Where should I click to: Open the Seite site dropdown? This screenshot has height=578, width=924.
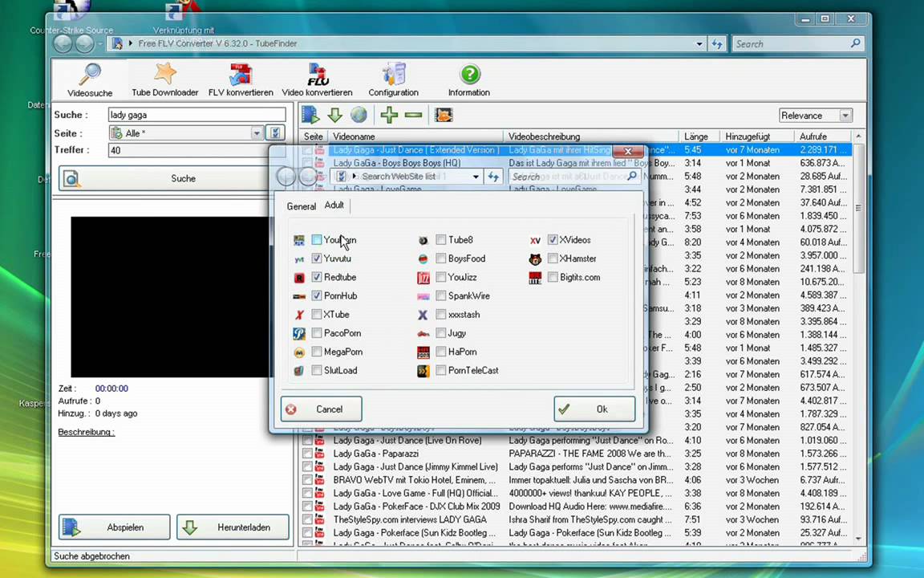tap(257, 133)
